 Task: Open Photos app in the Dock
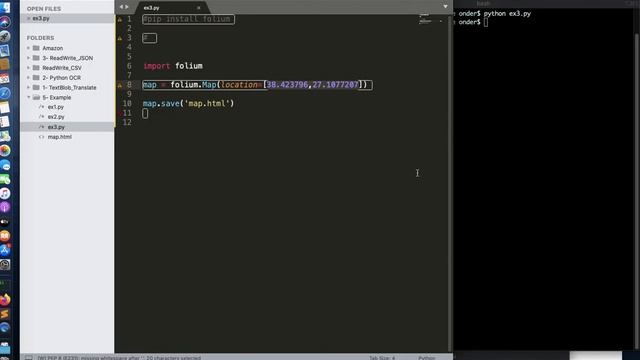tap(5, 151)
